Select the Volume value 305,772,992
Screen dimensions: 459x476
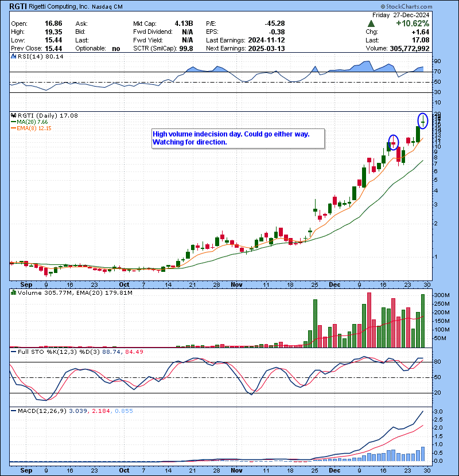[410, 49]
